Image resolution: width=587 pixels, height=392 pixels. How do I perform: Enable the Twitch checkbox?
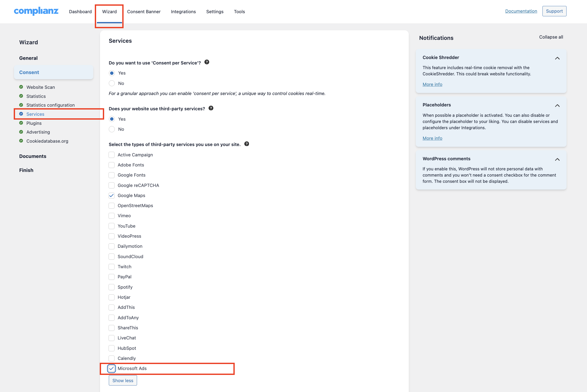111,267
